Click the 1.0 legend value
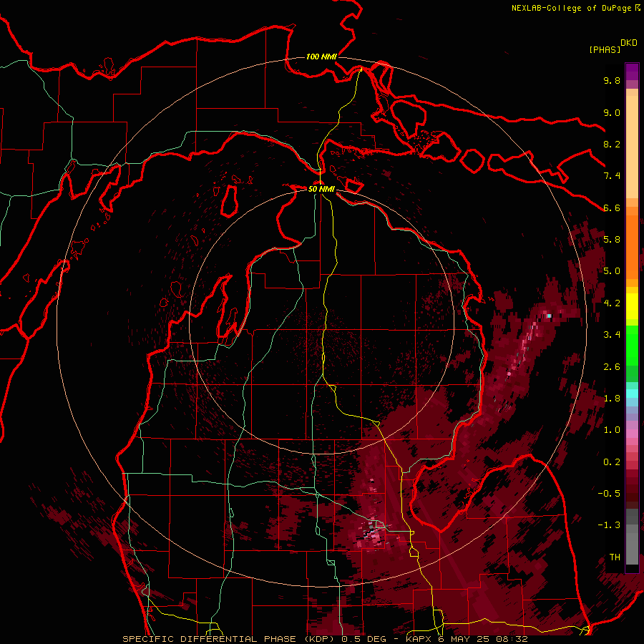Screen dimensions: 644x644 [612, 430]
